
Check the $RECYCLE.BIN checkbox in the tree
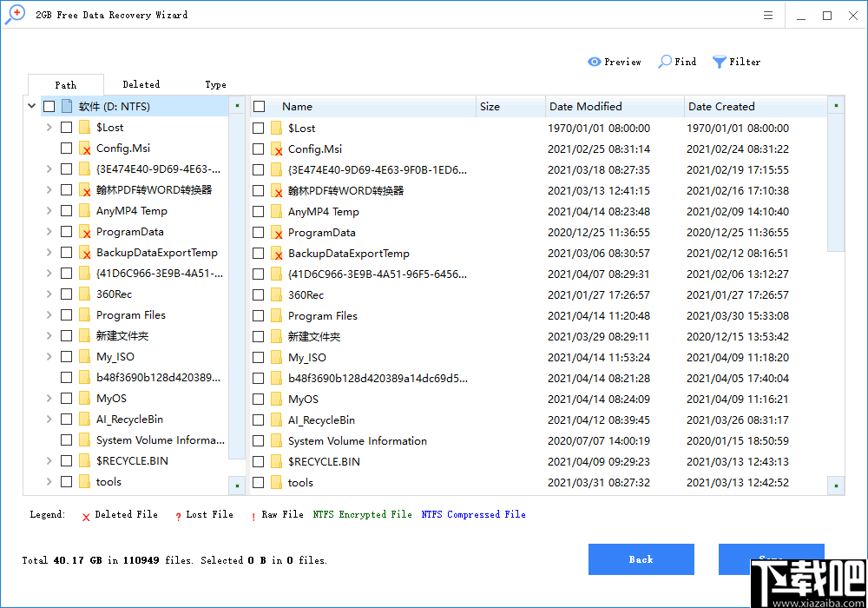point(67,460)
